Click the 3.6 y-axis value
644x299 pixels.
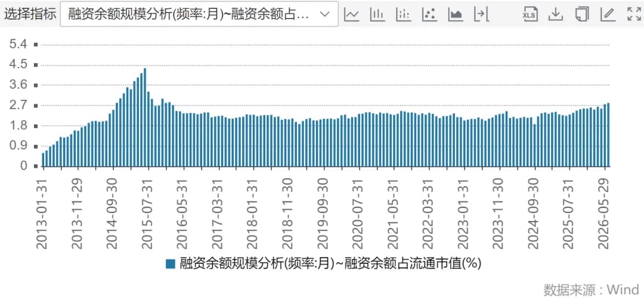[x=18, y=85]
